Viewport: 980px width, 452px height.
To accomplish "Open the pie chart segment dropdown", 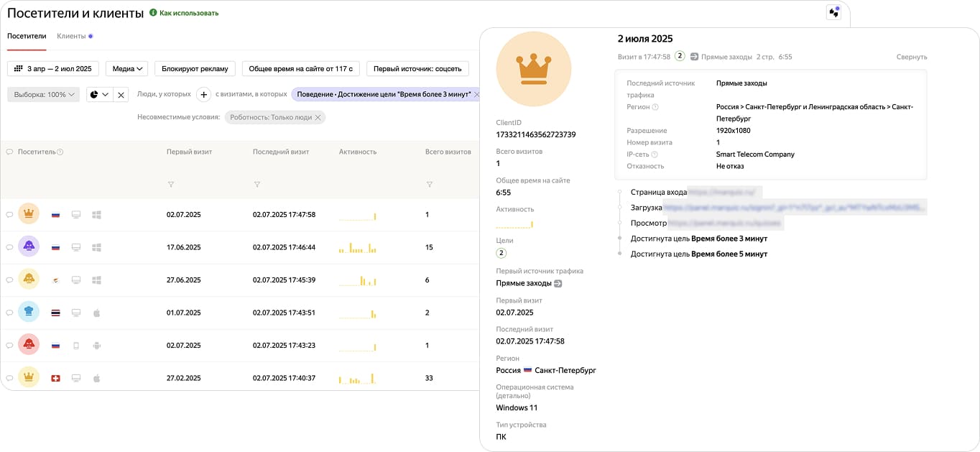I will 99,94.
